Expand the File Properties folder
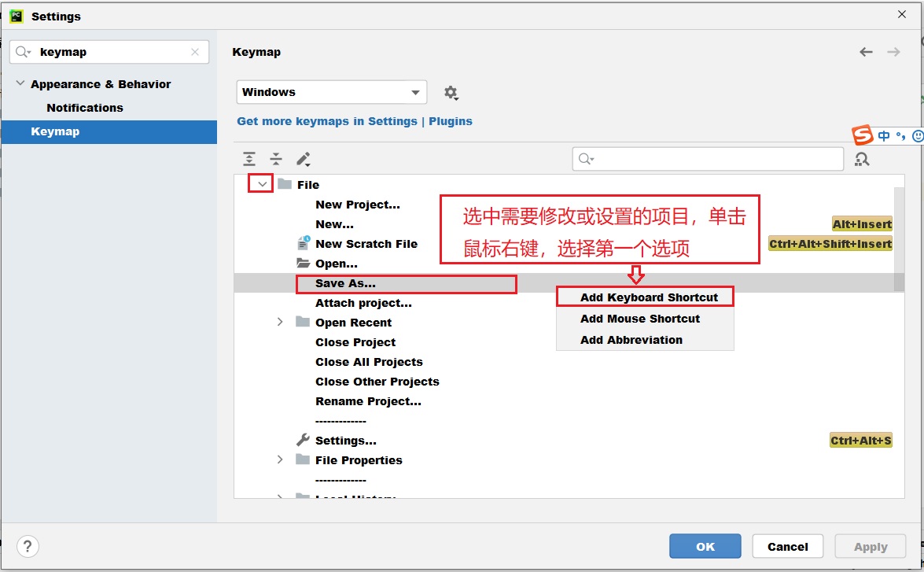924x572 pixels. tap(280, 459)
